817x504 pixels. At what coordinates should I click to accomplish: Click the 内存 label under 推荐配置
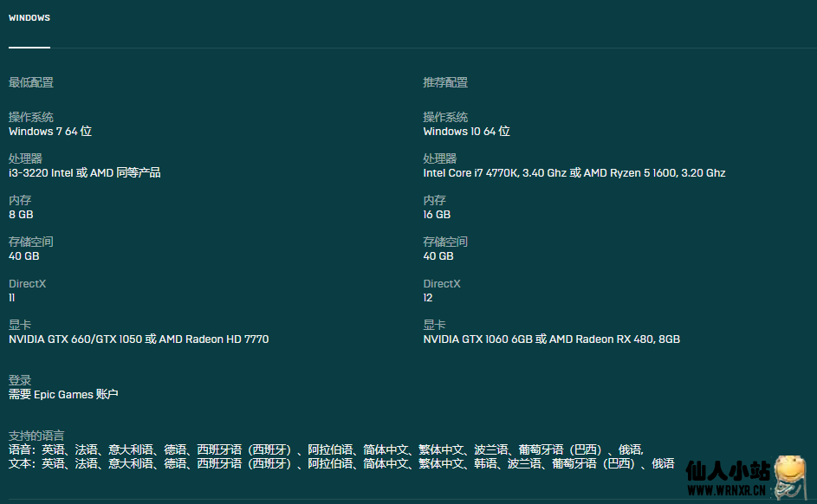[435, 200]
